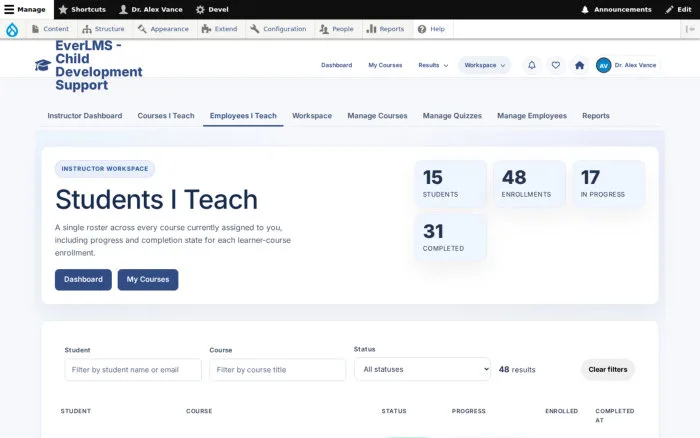Click the Course column header

click(199, 411)
